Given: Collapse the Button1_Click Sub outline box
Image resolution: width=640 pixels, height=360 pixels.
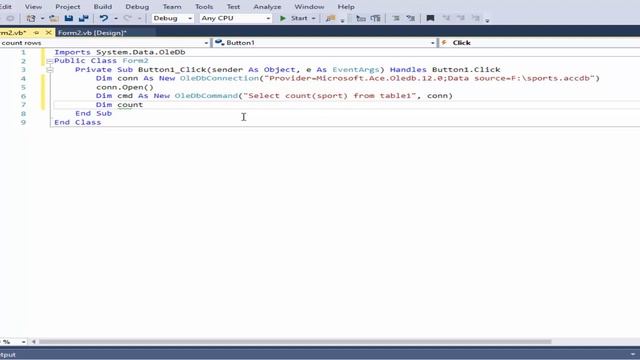Looking at the screenshot, I should pyautogui.click(x=50, y=70).
